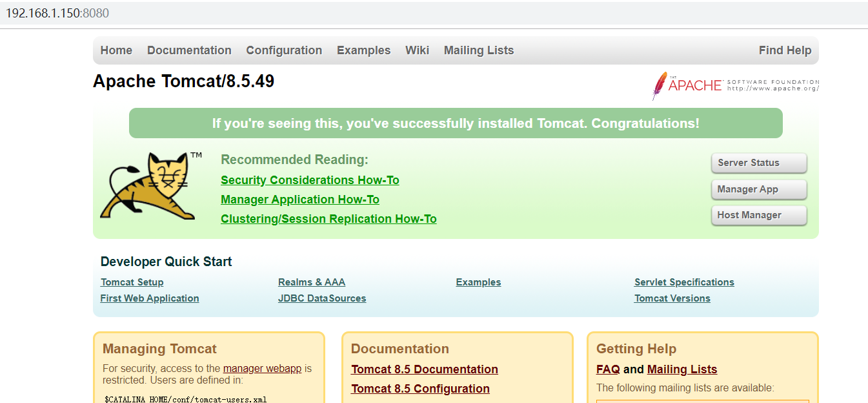
Task: Open Clustering/Session Replication How-To
Action: 328,218
